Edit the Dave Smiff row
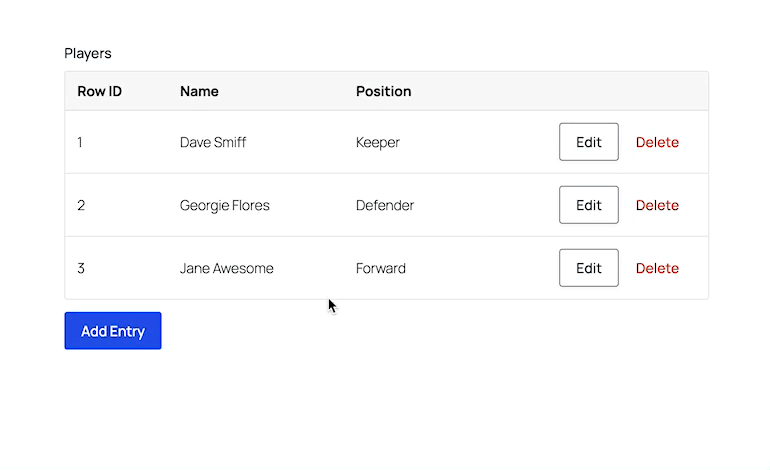Screen dimensions: 770x470 pyautogui.click(x=588, y=142)
